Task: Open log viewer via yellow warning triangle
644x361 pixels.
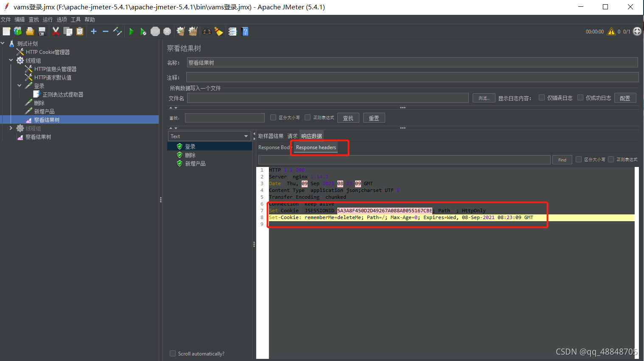Action: [x=611, y=31]
